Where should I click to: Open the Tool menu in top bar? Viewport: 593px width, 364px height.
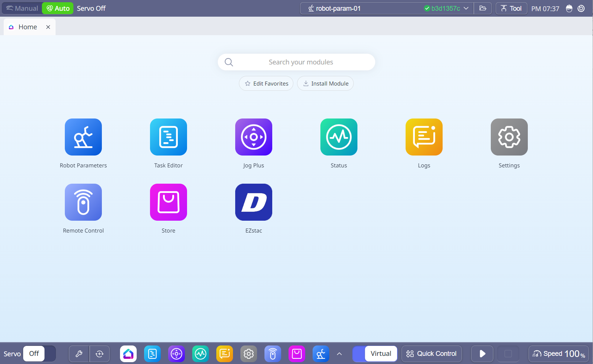(x=511, y=8)
